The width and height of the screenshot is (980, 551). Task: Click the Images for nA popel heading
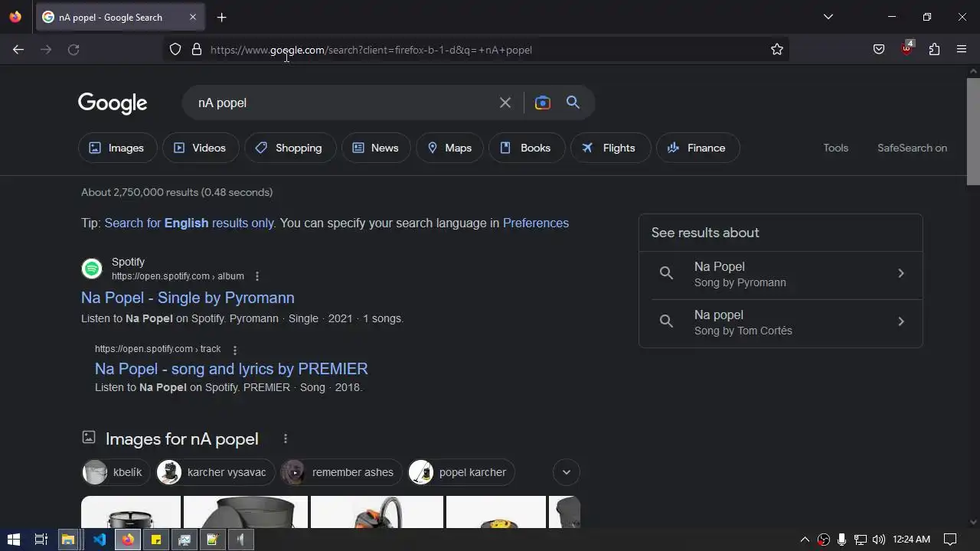(x=182, y=439)
